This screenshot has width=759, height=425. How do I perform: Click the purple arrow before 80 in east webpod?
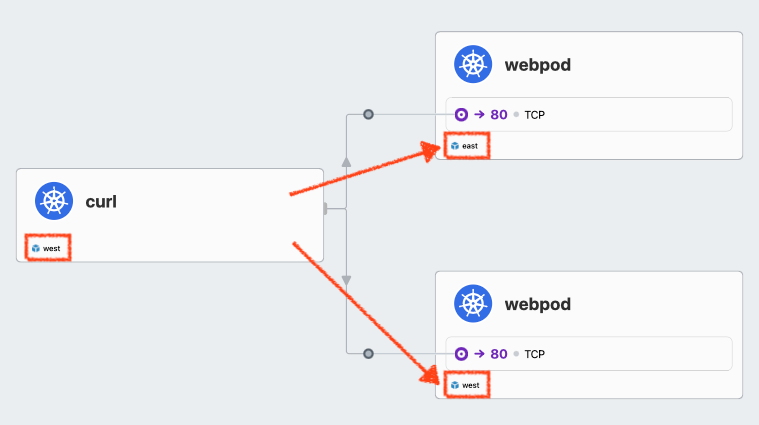coord(479,114)
